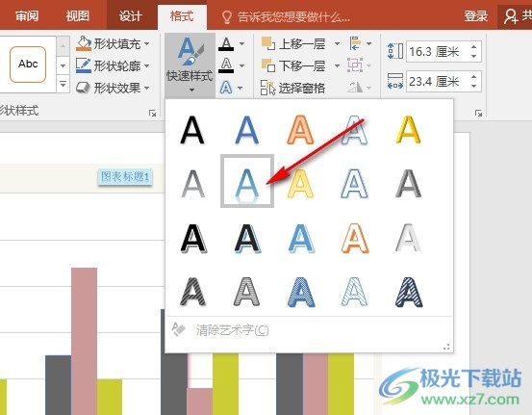This screenshot has height=415, width=532.
Task: Expand the shape styles gallery (More arrow)
Action: (x=63, y=84)
